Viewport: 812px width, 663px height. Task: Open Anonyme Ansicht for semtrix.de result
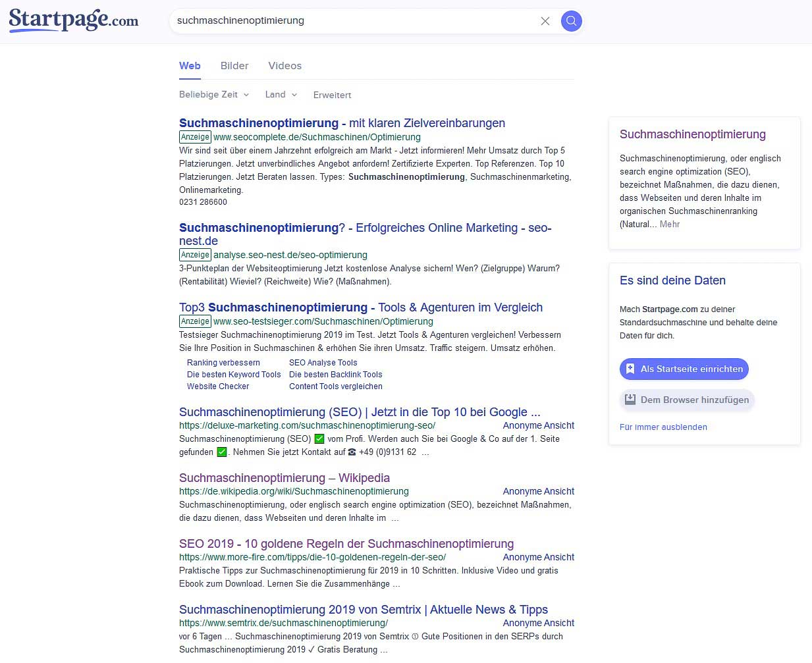538,623
